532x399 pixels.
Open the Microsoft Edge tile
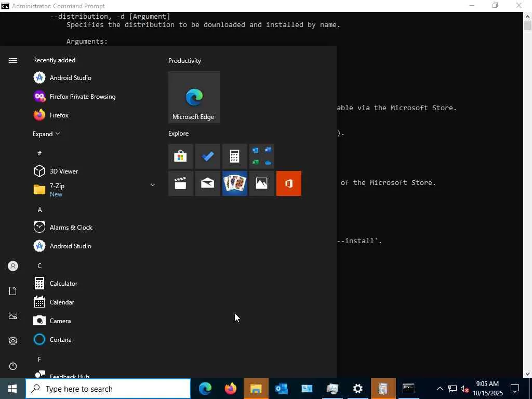[x=194, y=97]
